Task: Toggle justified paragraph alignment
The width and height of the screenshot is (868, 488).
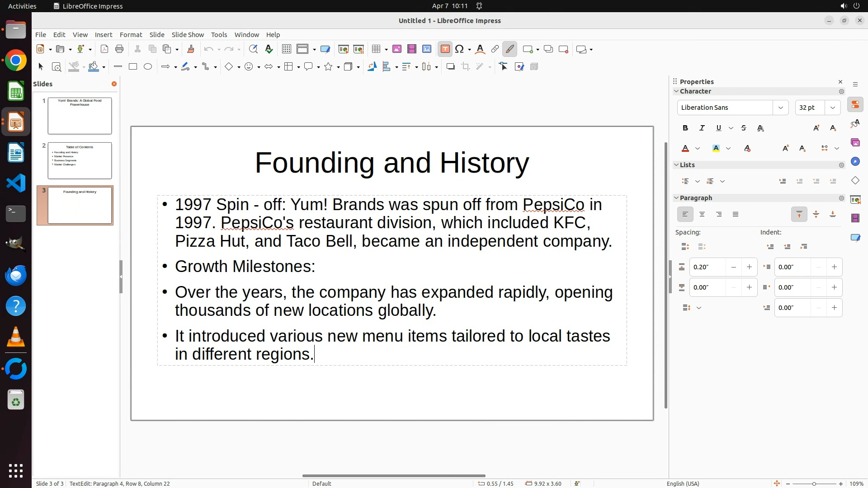Action: (x=736, y=215)
